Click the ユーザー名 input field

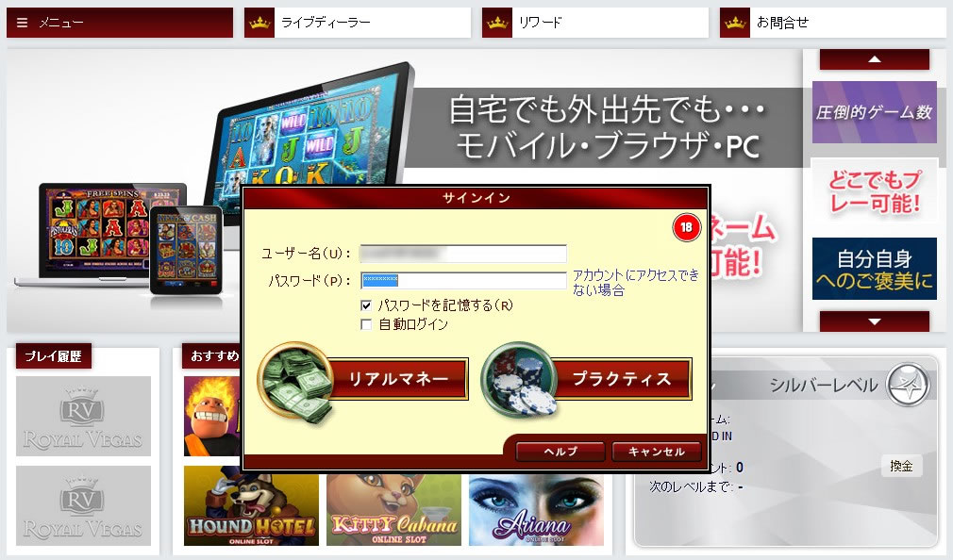463,254
